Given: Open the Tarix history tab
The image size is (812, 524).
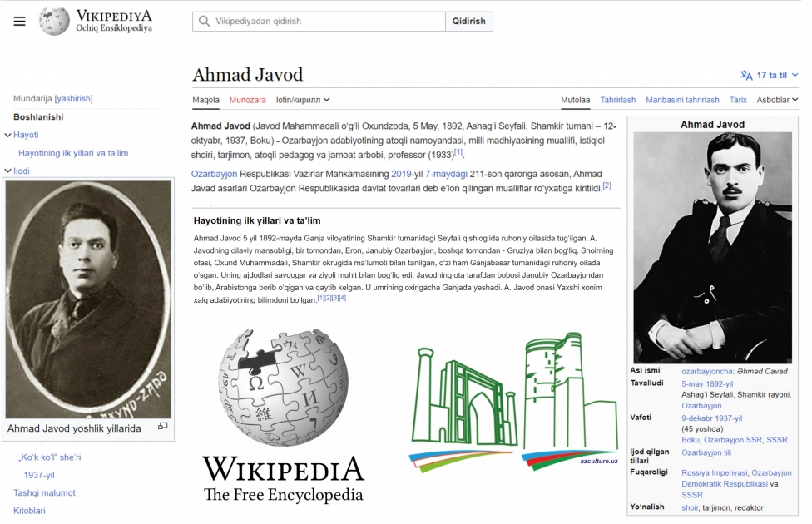Looking at the screenshot, I should coord(737,100).
